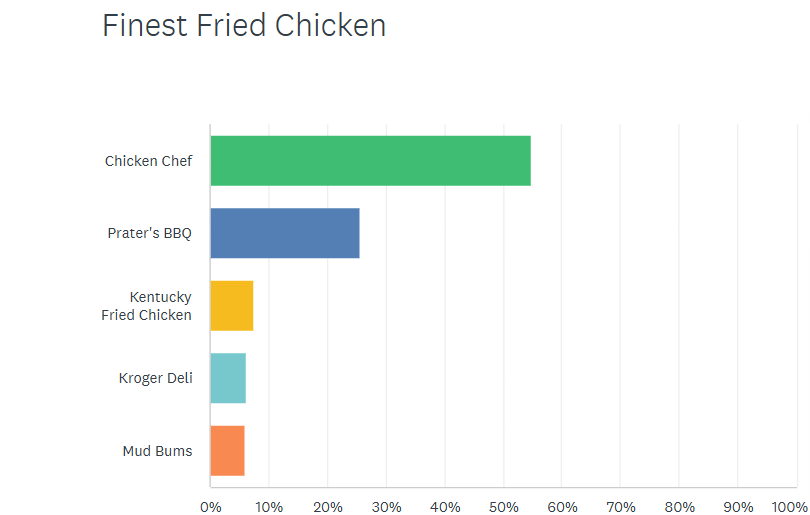The image size is (810, 515).
Task: Select the orange Mud Bums bar
Action: pyautogui.click(x=227, y=450)
